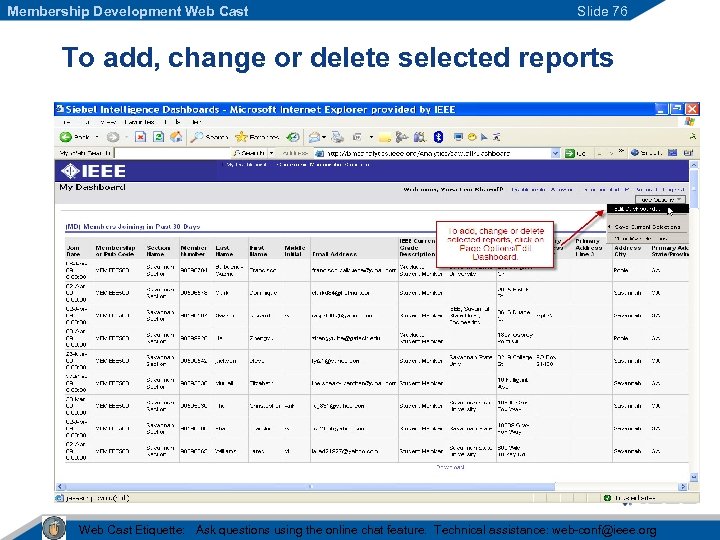The height and width of the screenshot is (540, 720).
Task: Click the web-conf@ieee.org email address
Action: [x=604, y=530]
